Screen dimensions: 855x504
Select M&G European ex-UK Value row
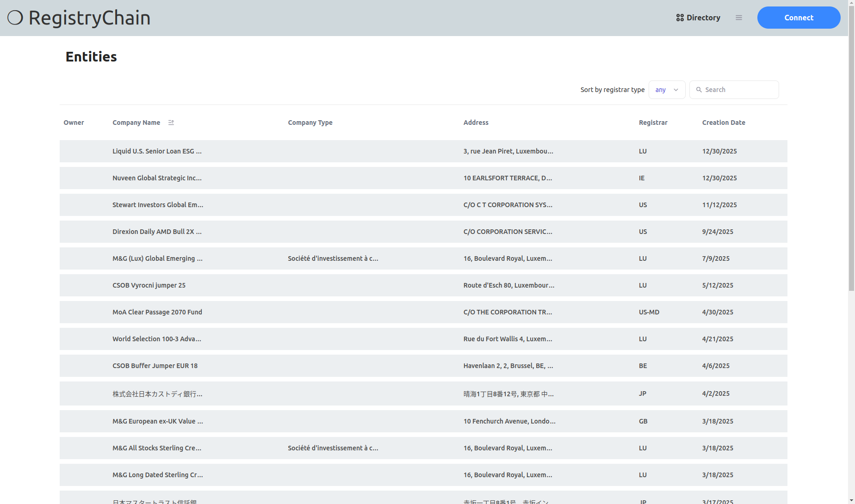point(423,421)
